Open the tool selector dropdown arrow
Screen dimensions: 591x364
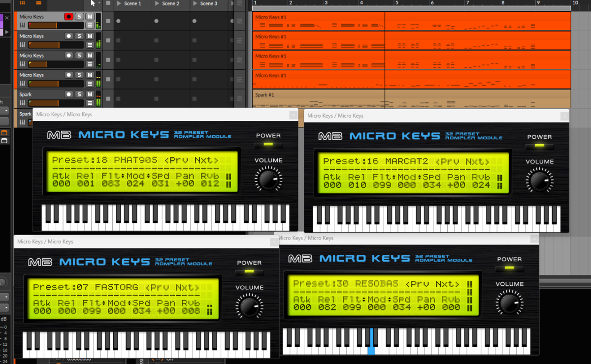(x=99, y=3)
